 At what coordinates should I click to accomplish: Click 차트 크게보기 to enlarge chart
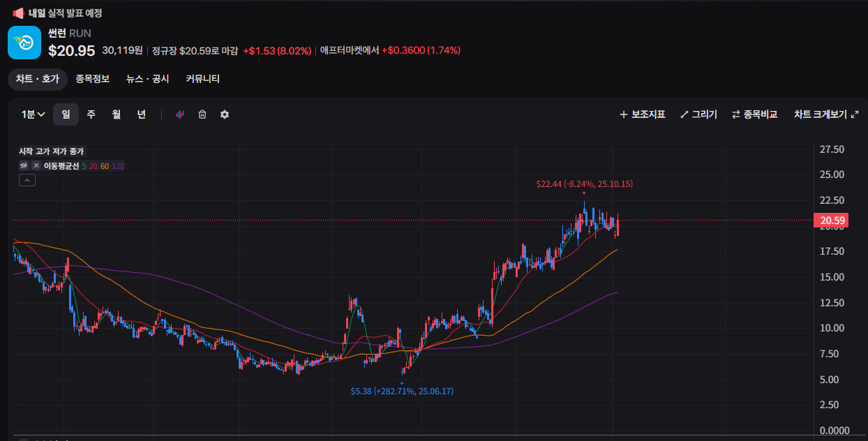tap(826, 114)
